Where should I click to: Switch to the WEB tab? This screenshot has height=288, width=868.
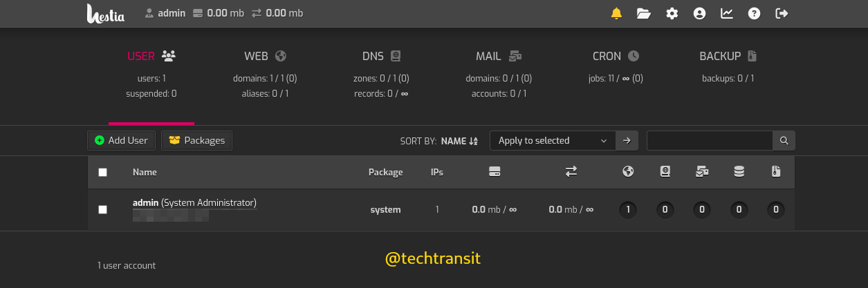pos(265,57)
